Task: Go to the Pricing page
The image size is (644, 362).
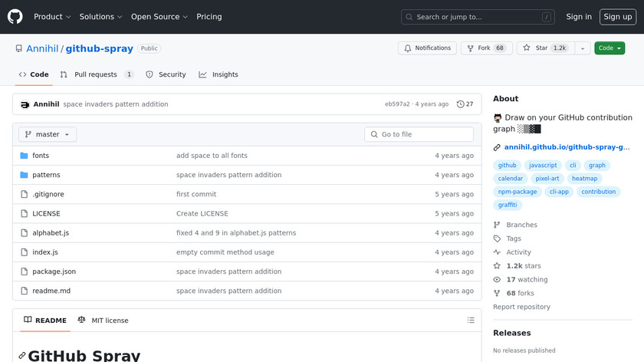Action: [209, 17]
